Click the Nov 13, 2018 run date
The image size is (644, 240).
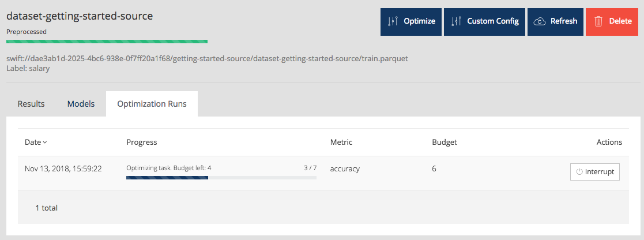[x=63, y=168]
